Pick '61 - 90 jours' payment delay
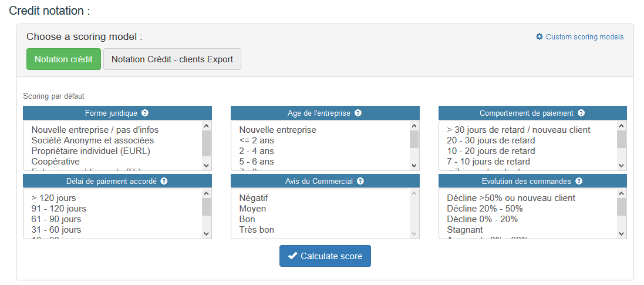The width and height of the screenshot is (644, 285). (56, 219)
